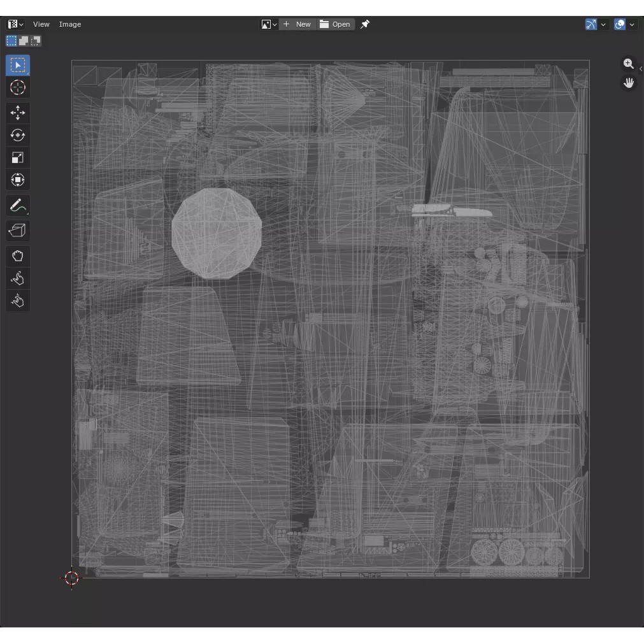Image resolution: width=644 pixels, height=644 pixels.
Task: Expand the overlays options dropdown arrow
Action: pyautogui.click(x=632, y=24)
